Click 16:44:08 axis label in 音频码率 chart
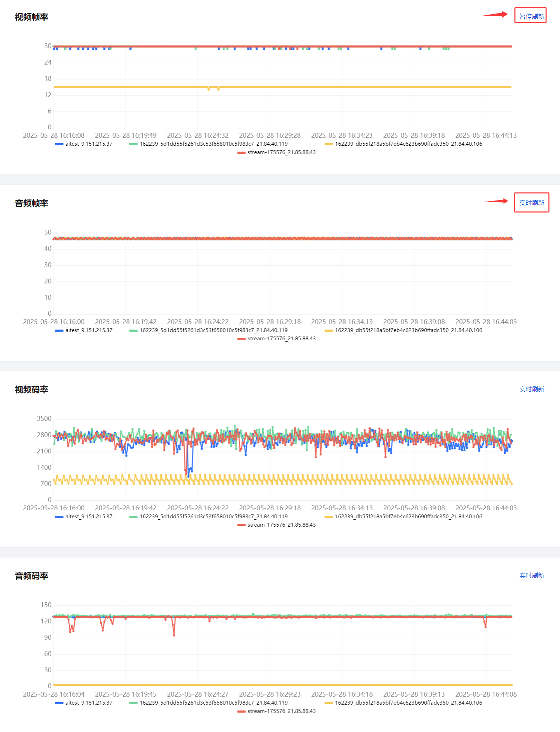The height and width of the screenshot is (732, 560). pyautogui.click(x=486, y=694)
